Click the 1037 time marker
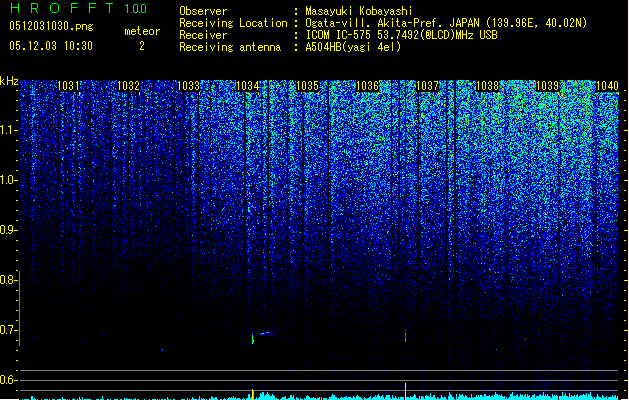 tap(428, 85)
